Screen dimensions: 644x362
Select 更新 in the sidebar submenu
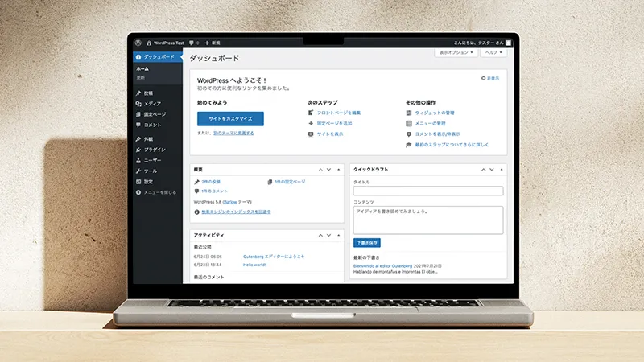[x=140, y=77]
